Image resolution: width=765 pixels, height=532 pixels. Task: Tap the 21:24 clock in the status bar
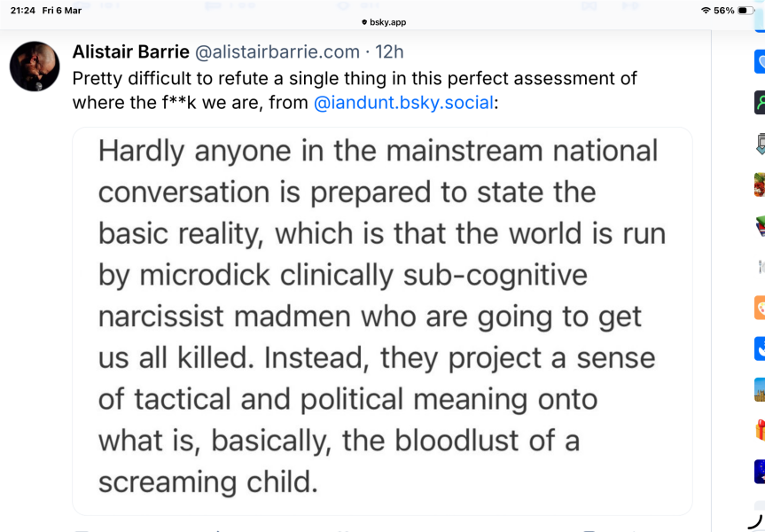pos(22,11)
